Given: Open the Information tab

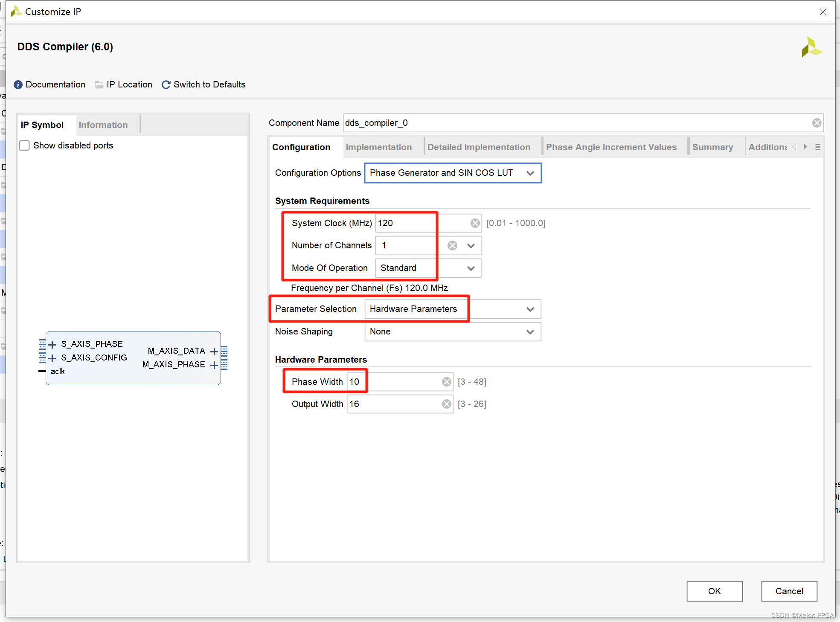Looking at the screenshot, I should coord(103,125).
